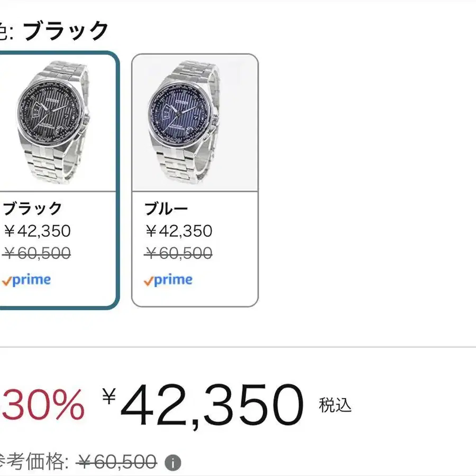476x476 pixels.
Task: Click the selected color heading ブラック
Action: tap(66, 31)
